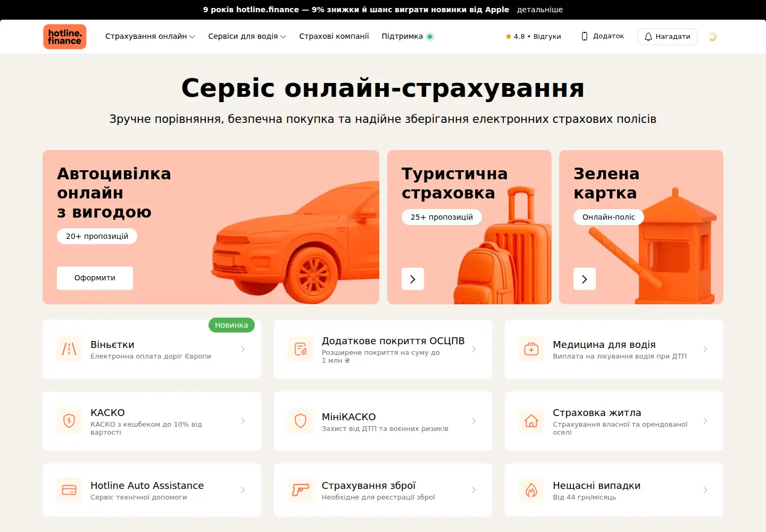This screenshot has height=532, width=766.
Task: Click the 20+ пропозицій badge
Action: click(97, 236)
